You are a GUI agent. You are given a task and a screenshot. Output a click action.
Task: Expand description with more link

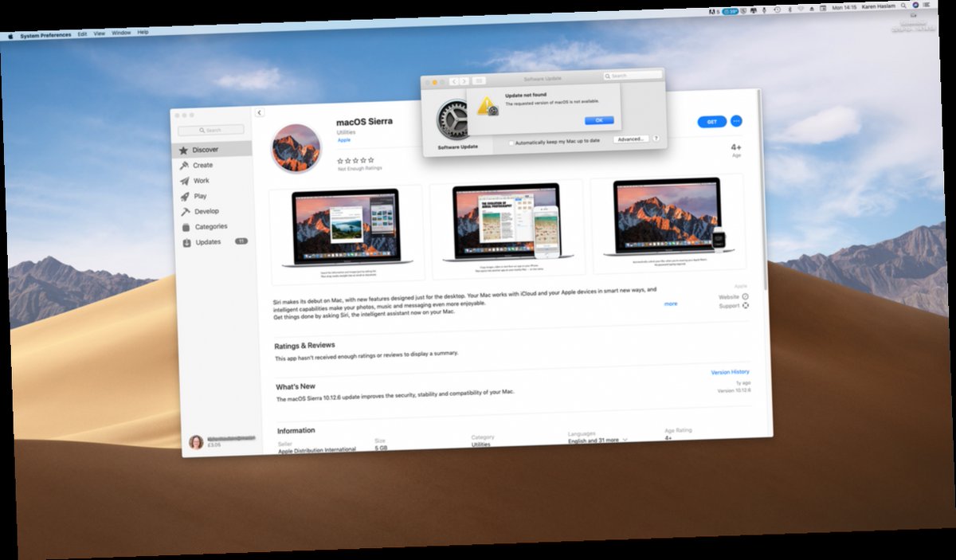pos(671,303)
